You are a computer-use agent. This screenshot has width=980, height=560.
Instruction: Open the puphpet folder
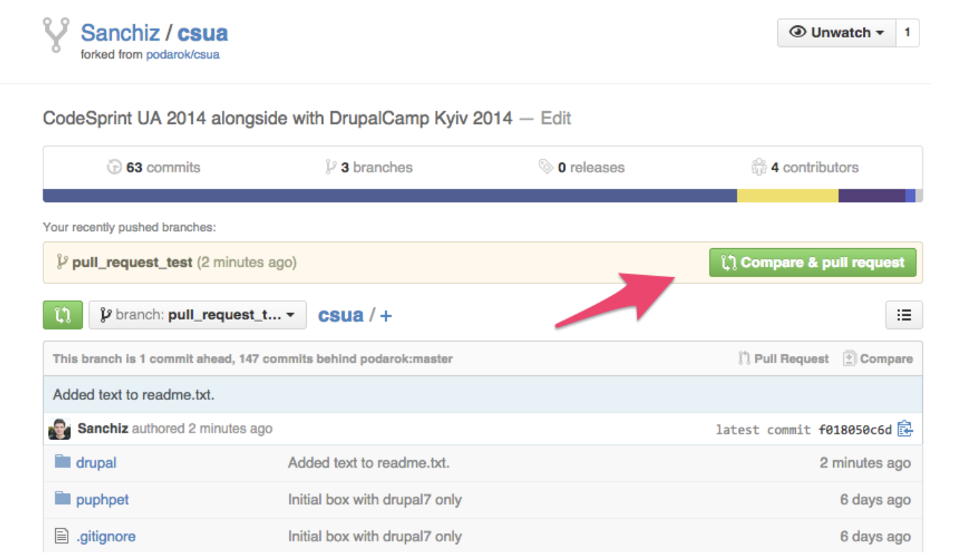(x=102, y=500)
